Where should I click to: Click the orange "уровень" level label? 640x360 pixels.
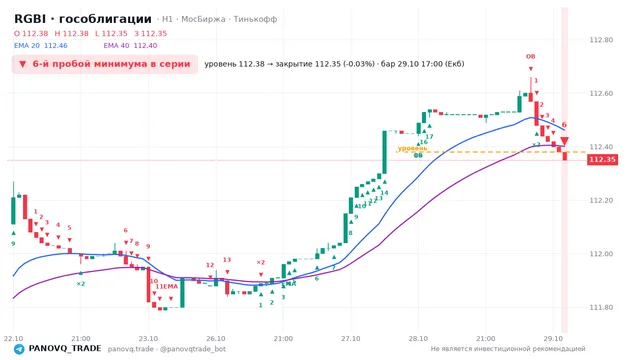point(412,148)
